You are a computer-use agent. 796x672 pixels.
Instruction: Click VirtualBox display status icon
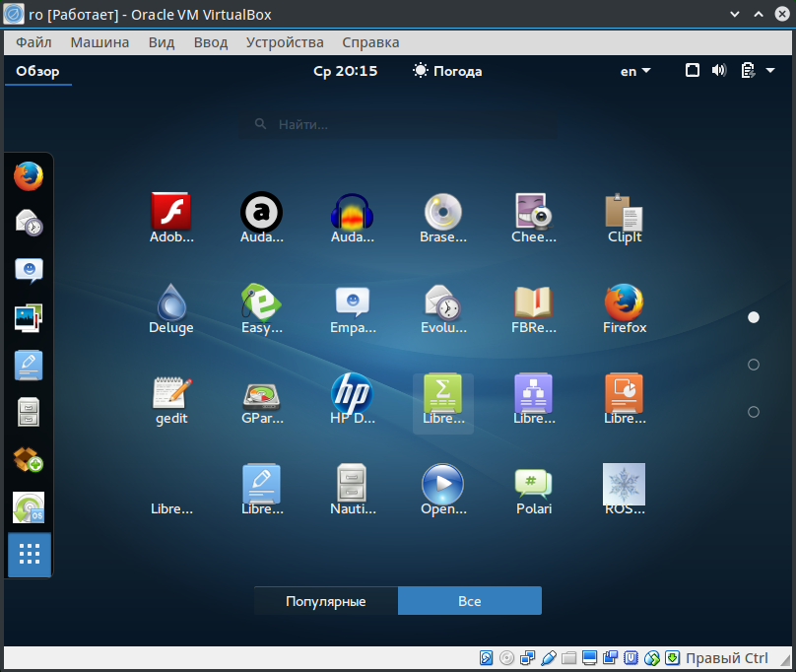click(x=590, y=658)
